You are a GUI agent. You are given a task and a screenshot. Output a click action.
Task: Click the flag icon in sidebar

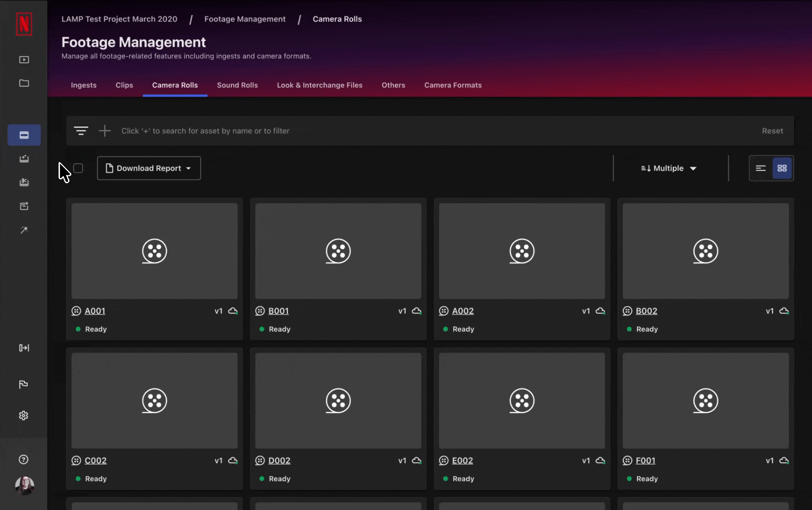24,384
